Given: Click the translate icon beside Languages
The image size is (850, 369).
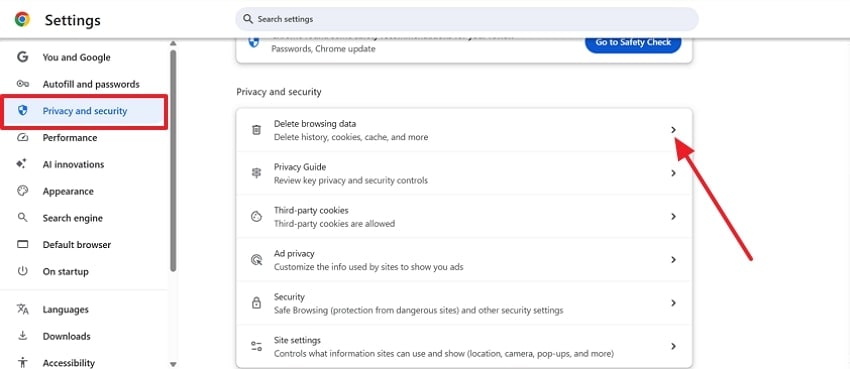Looking at the screenshot, I should tap(22, 309).
